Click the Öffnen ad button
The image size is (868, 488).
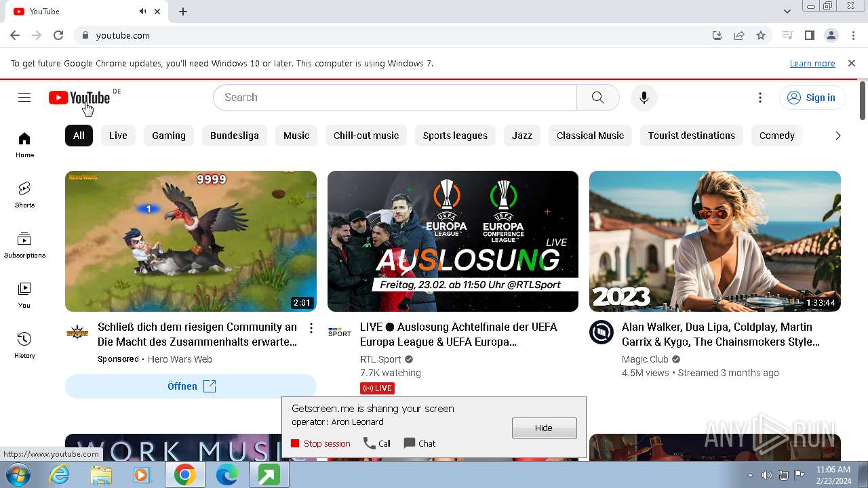191,386
